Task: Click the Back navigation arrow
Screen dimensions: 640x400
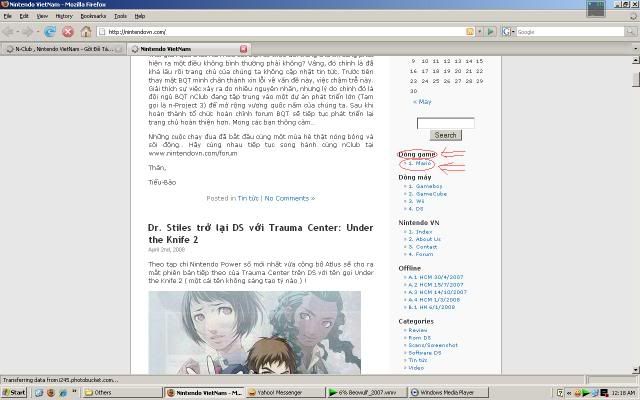Action: pos(8,31)
